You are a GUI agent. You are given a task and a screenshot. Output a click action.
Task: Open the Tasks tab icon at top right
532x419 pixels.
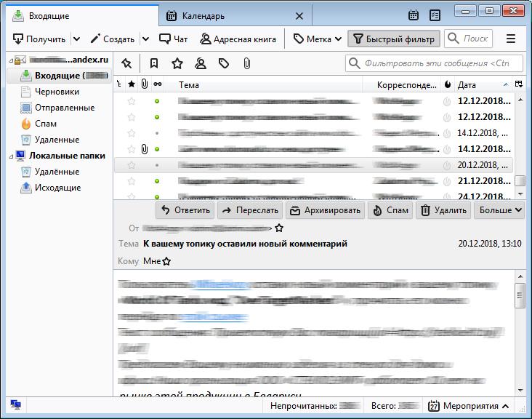[435, 15]
